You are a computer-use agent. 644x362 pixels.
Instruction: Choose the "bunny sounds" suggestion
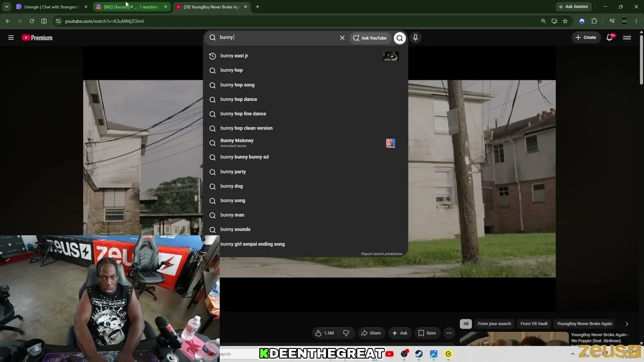tap(305, 229)
